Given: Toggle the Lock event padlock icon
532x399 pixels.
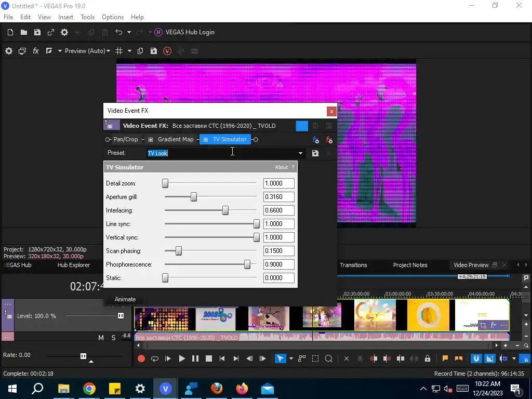Looking at the screenshot, I should point(428,358).
